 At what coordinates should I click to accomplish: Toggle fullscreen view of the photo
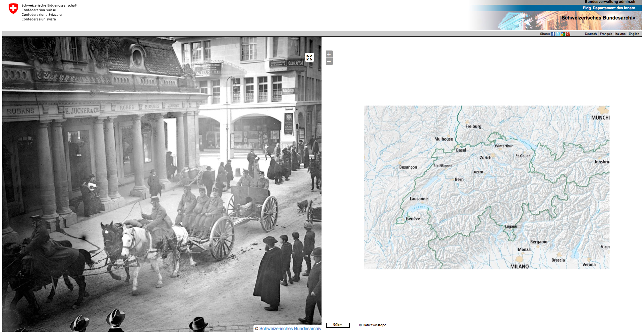point(309,58)
